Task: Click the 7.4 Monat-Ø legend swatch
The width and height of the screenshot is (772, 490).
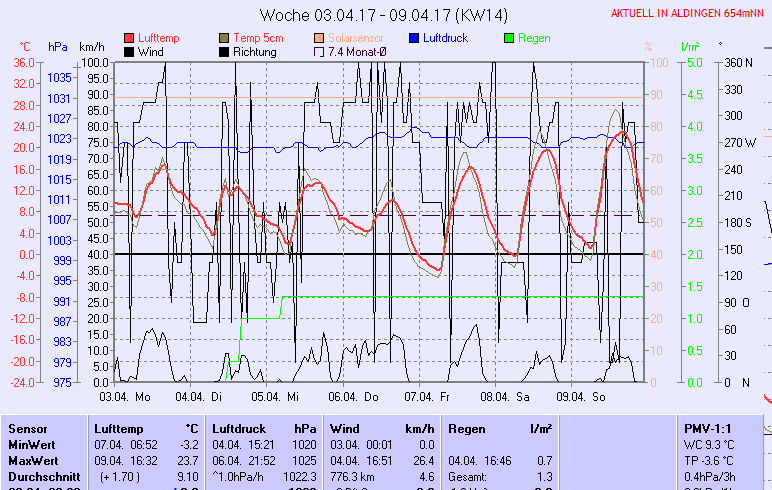Action: pos(319,52)
